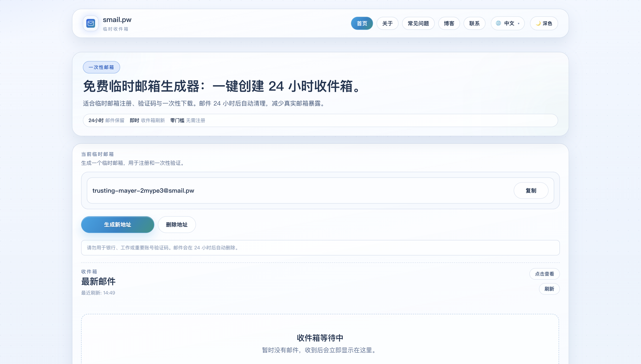Click the 一次性邮箱 badge

[101, 67]
